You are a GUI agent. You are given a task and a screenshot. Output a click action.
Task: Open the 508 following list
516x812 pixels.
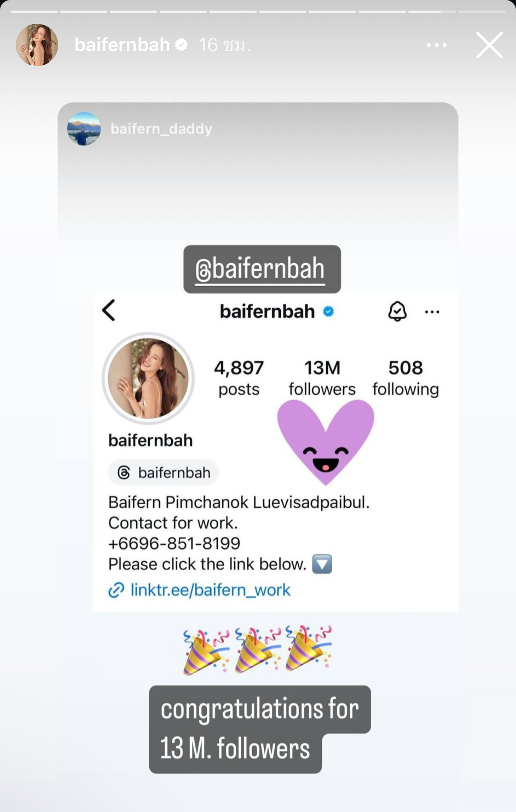click(405, 378)
